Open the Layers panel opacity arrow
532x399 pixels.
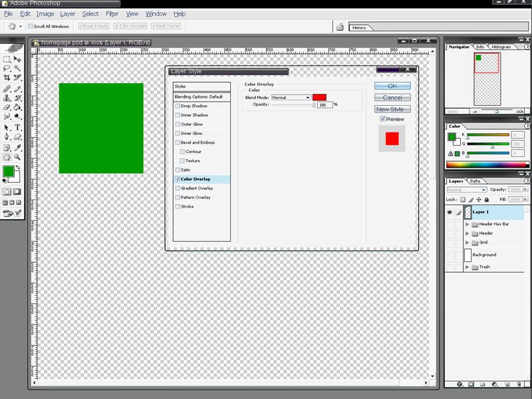525,190
